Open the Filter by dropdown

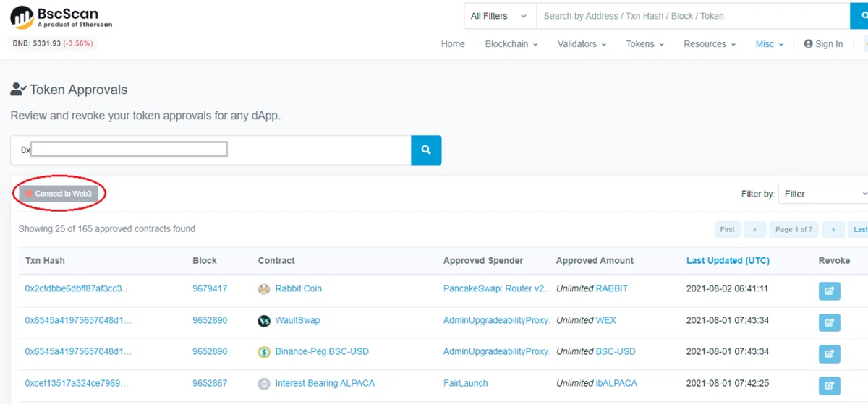[823, 194]
